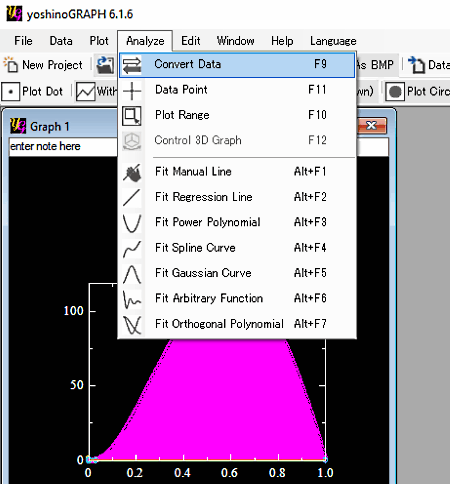This screenshot has height=484, width=450.
Task: Click the x-axis label 0.4
Action: pyautogui.click(x=182, y=473)
